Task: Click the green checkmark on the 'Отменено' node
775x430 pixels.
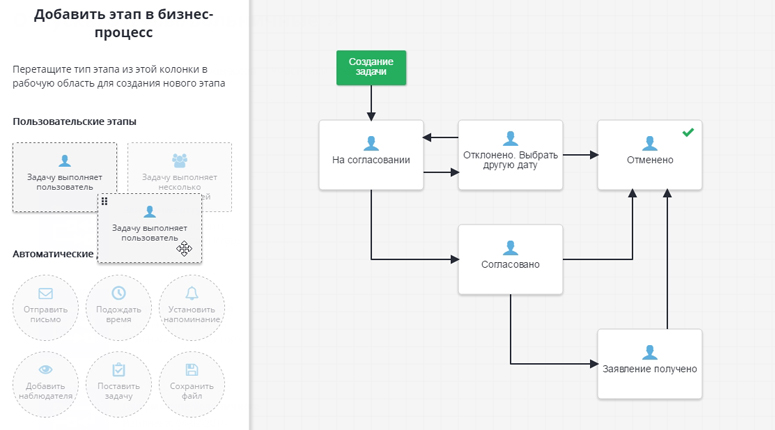Action: click(x=688, y=132)
